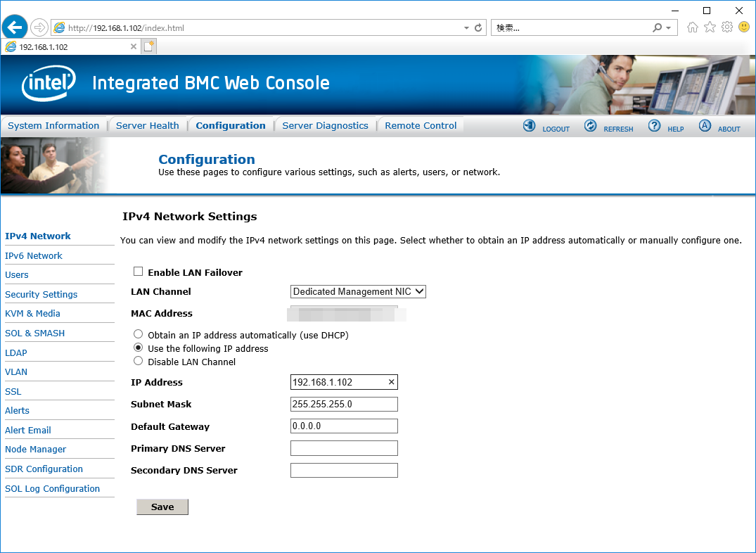This screenshot has height=553, width=756.
Task: Open KVM & Media in the sidebar
Action: (32, 314)
